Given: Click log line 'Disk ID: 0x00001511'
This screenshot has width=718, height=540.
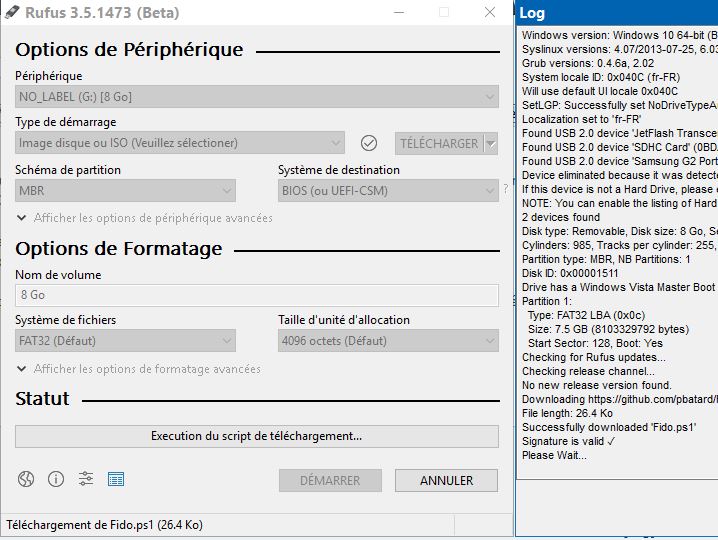Looking at the screenshot, I should coord(570,273).
